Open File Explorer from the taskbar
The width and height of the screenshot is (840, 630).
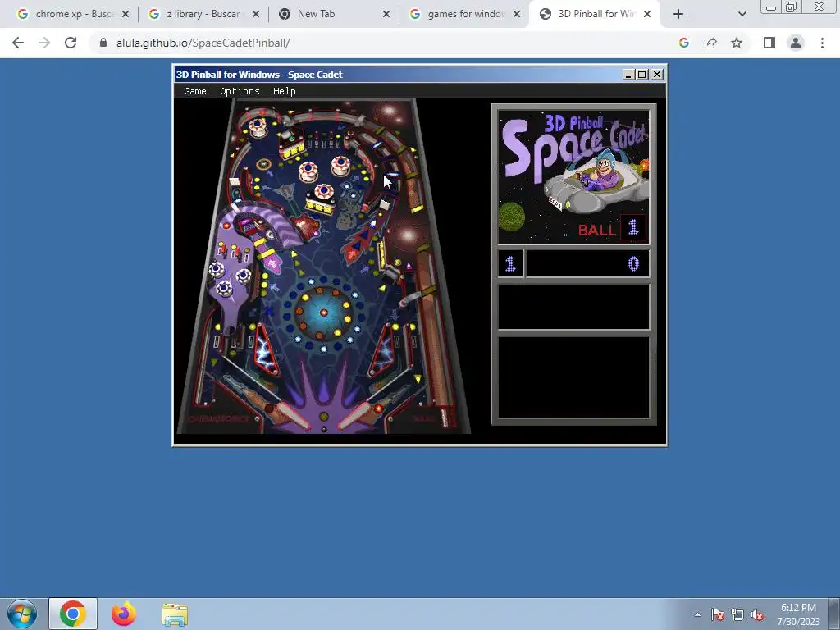175,614
